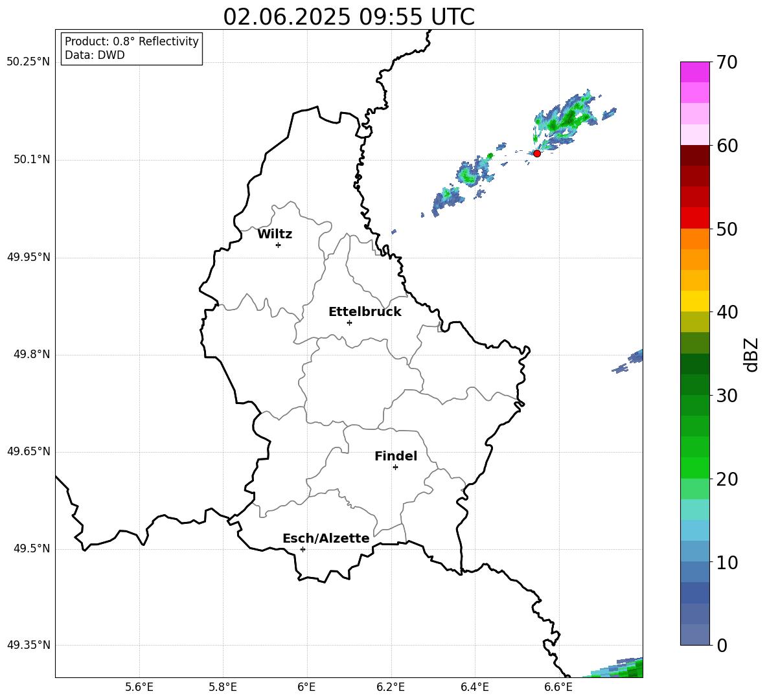
Task: Click the 20 label on the colorbar
Action: click(727, 479)
